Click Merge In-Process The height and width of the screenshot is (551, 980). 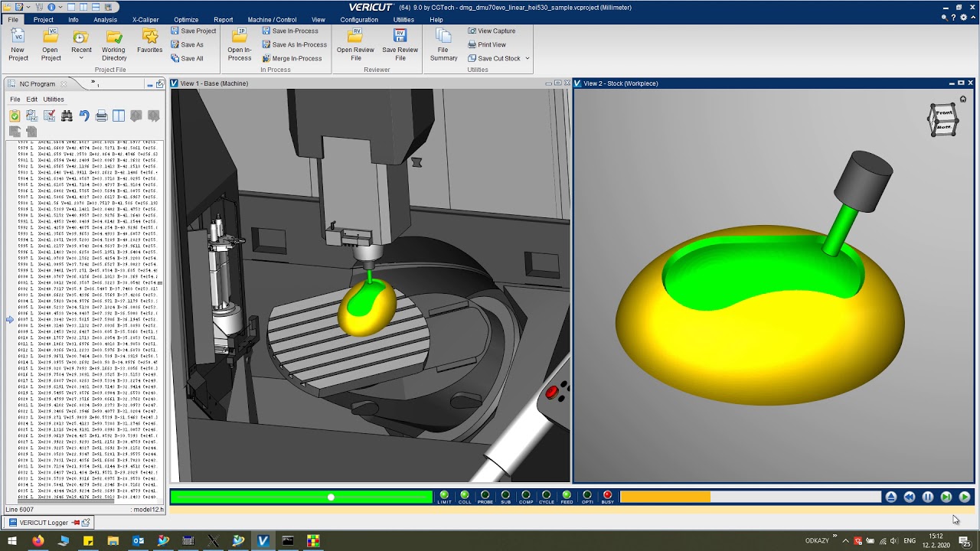click(x=291, y=58)
